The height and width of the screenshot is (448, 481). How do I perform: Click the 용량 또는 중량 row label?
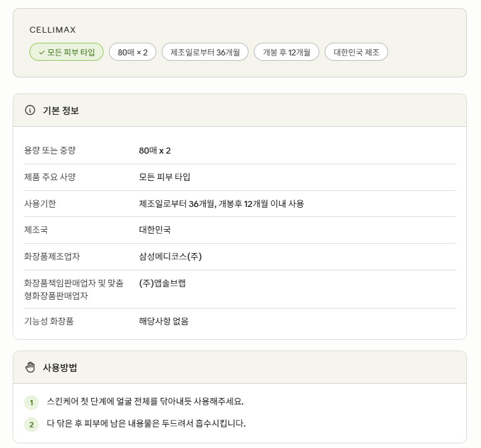[49, 150]
